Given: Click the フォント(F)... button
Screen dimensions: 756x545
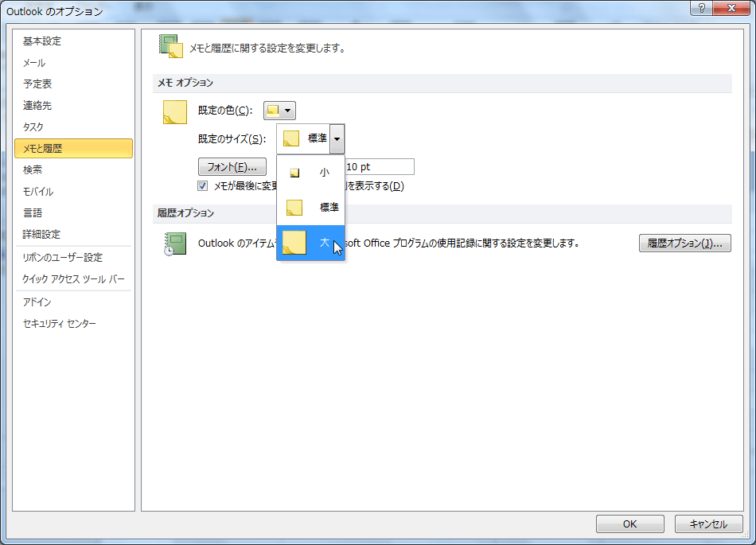Looking at the screenshot, I should click(x=232, y=167).
